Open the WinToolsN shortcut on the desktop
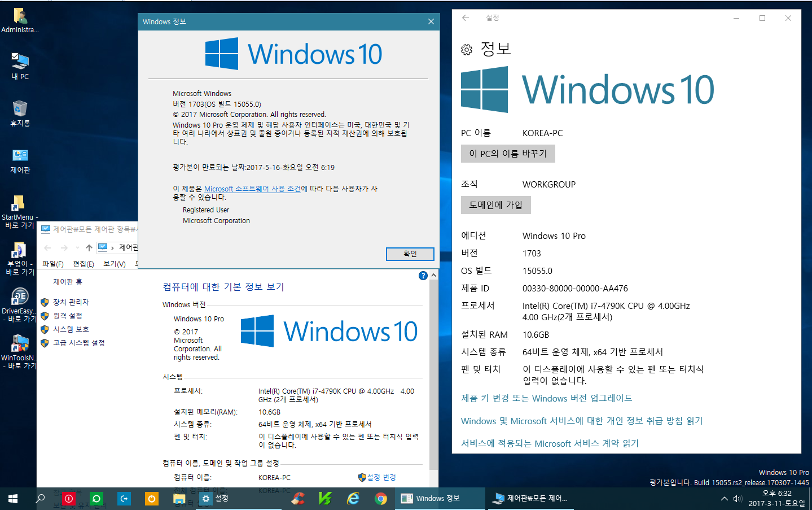Image resolution: width=812 pixels, height=510 pixels. pyautogui.click(x=20, y=352)
